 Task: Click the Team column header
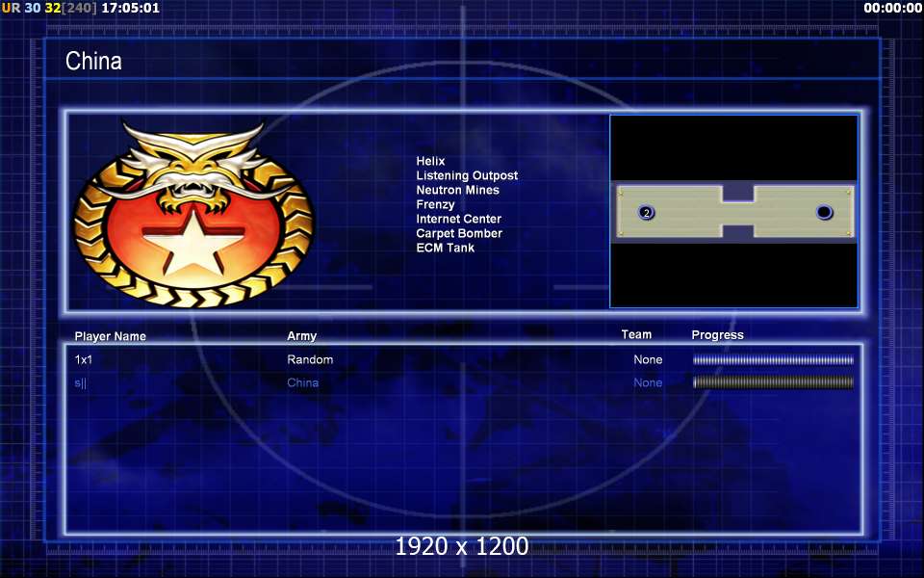[x=636, y=334]
